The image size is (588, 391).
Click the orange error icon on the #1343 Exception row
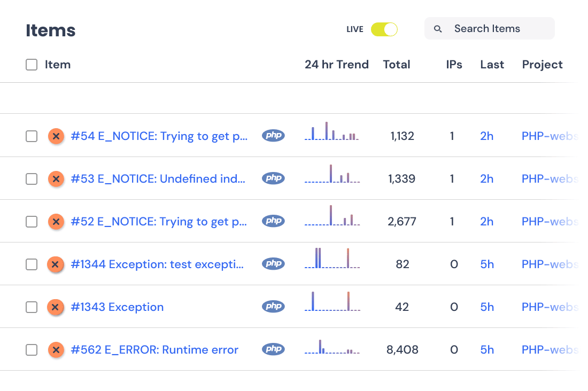56,307
